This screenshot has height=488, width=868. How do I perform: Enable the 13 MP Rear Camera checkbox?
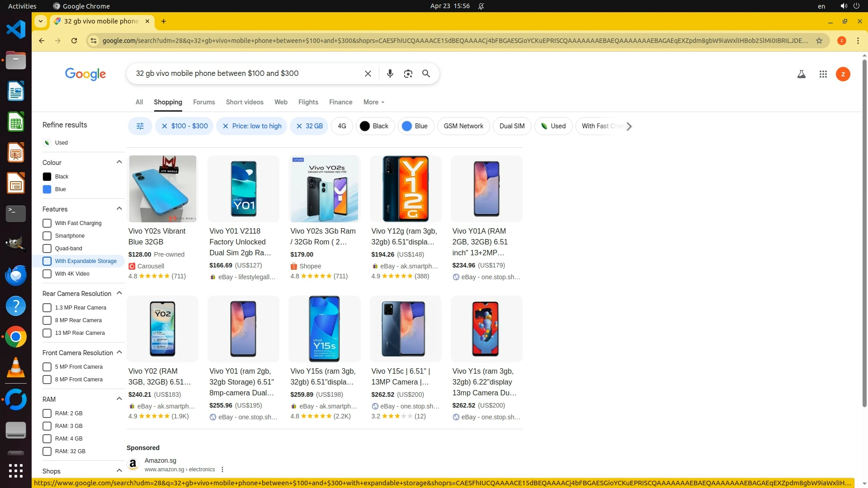point(47,333)
